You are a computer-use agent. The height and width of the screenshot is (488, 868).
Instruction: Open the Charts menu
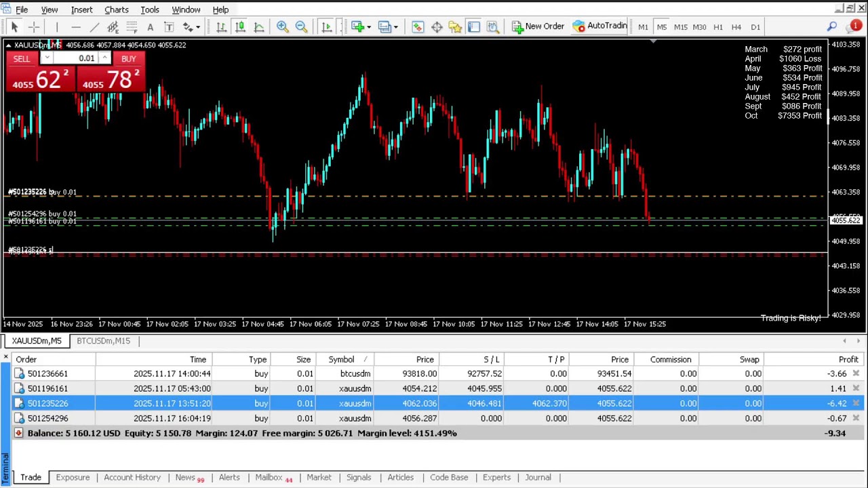116,10
